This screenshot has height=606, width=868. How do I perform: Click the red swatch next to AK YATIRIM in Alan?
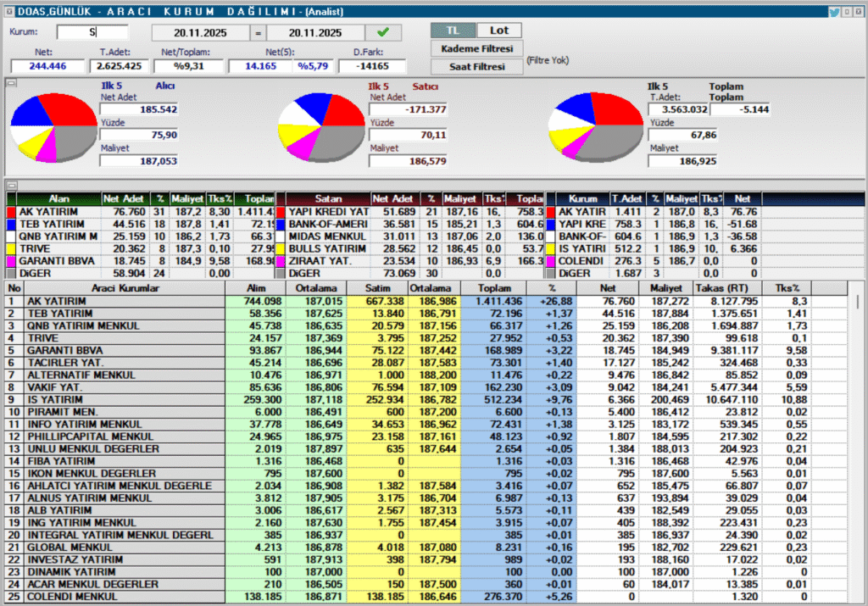[x=11, y=212]
